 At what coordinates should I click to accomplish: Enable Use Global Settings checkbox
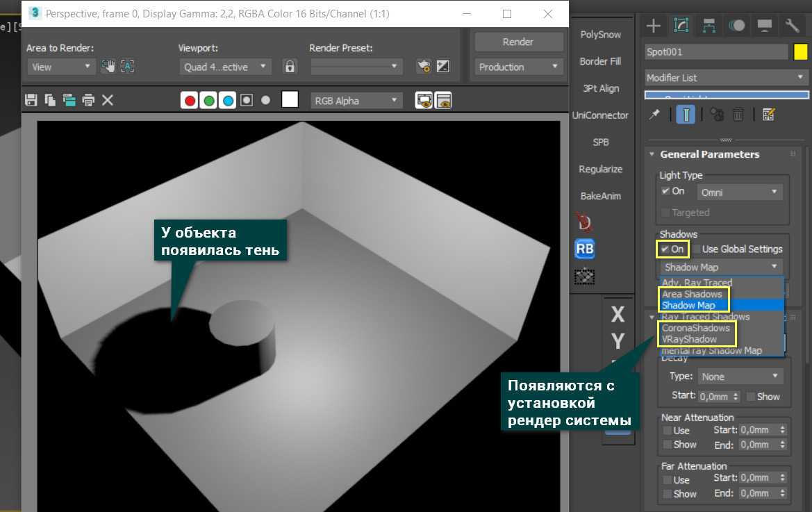click(x=696, y=249)
